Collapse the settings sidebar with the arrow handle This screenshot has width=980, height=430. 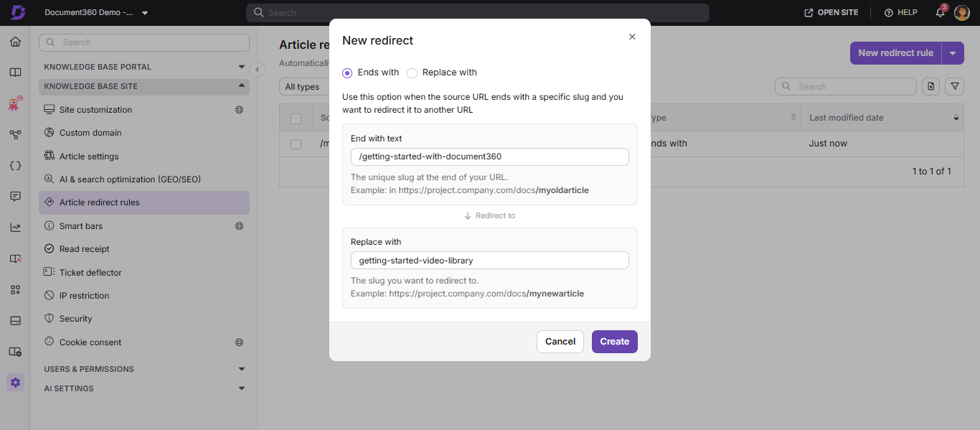pos(257,69)
